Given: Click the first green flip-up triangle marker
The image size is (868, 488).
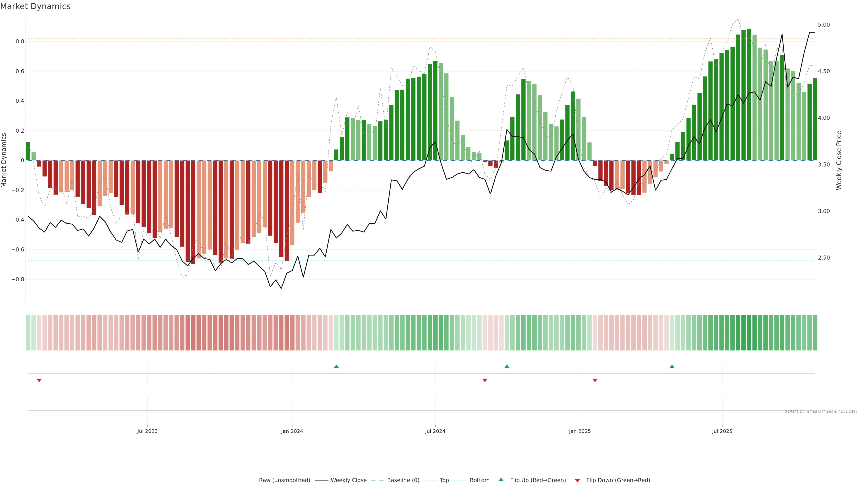Looking at the screenshot, I should tap(336, 366).
